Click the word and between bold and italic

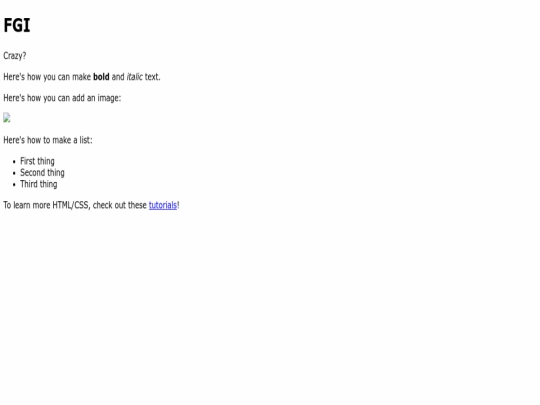coord(118,77)
